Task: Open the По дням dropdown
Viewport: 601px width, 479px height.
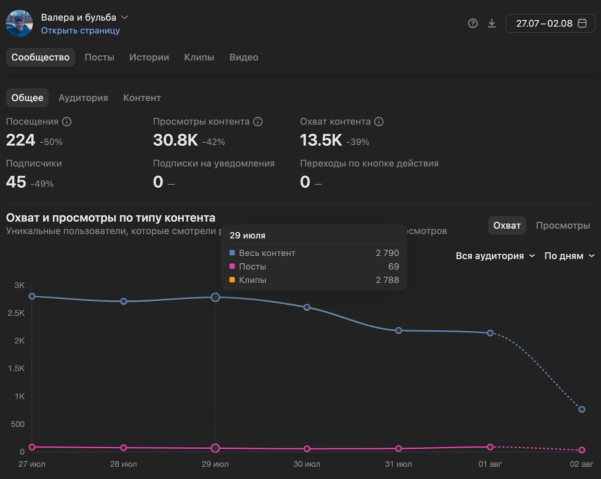Action: (569, 256)
